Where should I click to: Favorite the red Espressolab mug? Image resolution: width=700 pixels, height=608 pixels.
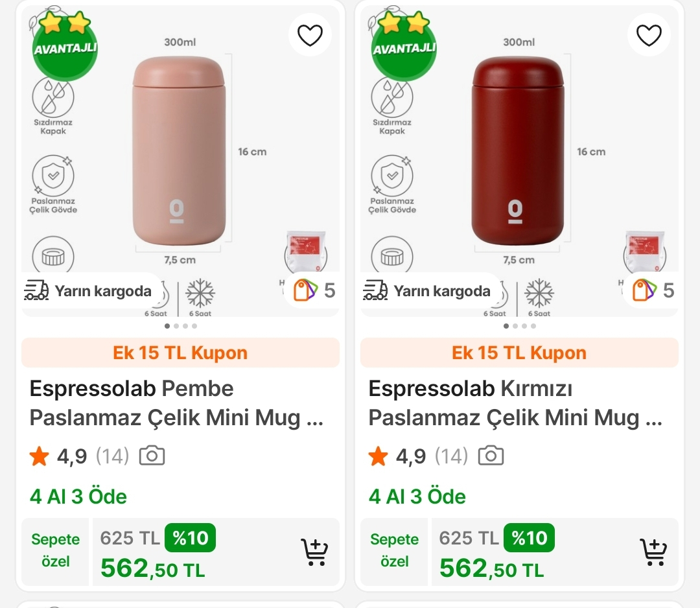649,35
